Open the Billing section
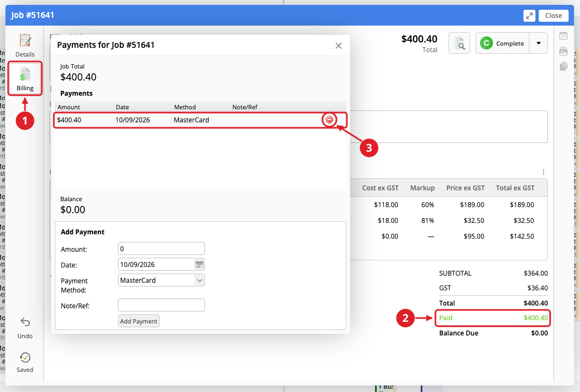This screenshot has height=392, width=580. (x=25, y=78)
